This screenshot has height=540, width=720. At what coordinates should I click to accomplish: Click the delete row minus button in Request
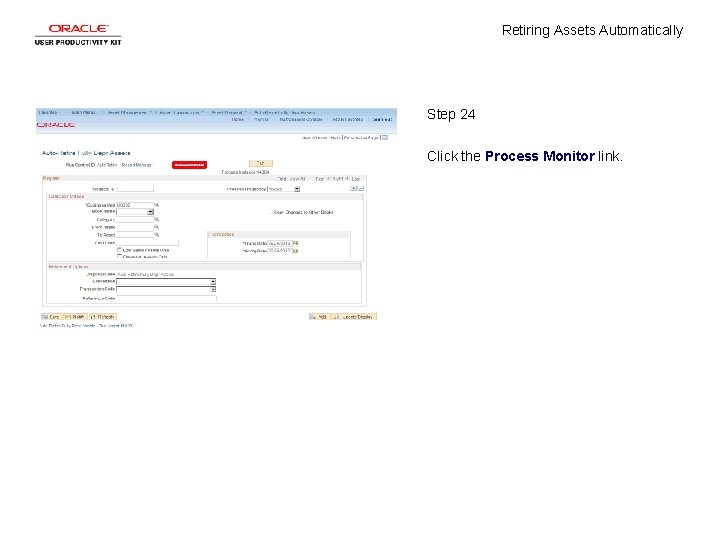(360, 188)
